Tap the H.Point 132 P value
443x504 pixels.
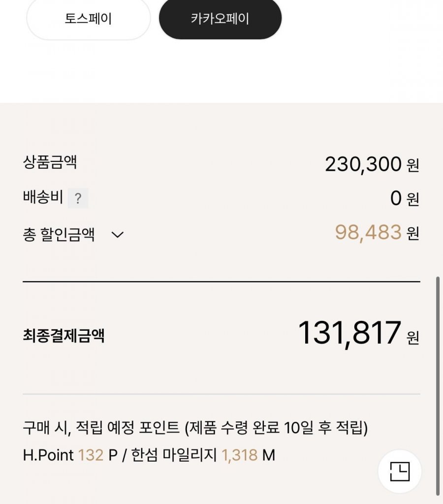[91, 455]
